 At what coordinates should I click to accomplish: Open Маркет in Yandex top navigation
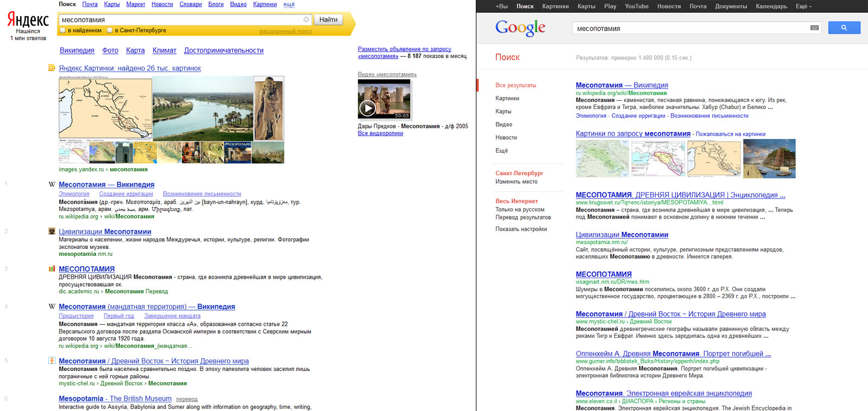point(136,4)
